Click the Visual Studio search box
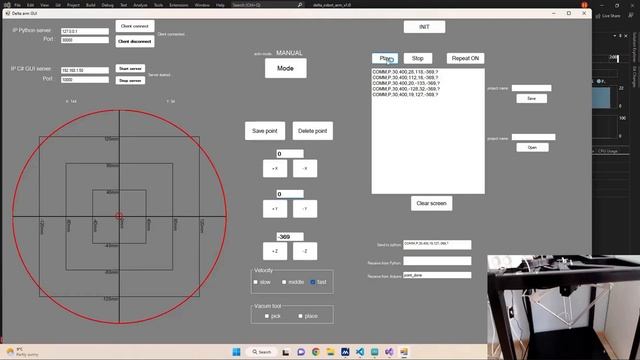 tap(267, 5)
